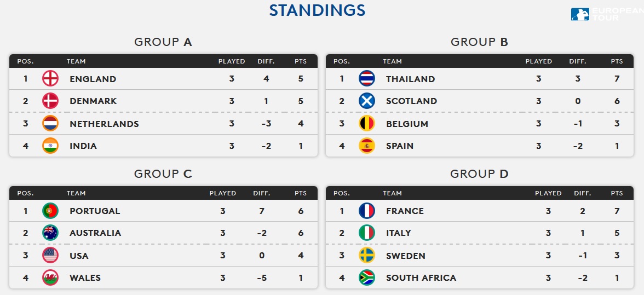Click the PLAYED column header in Group C

click(x=222, y=193)
